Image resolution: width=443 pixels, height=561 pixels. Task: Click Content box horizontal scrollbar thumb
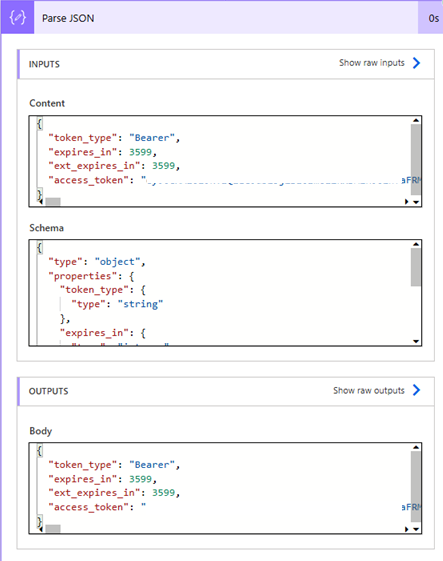tap(53, 202)
